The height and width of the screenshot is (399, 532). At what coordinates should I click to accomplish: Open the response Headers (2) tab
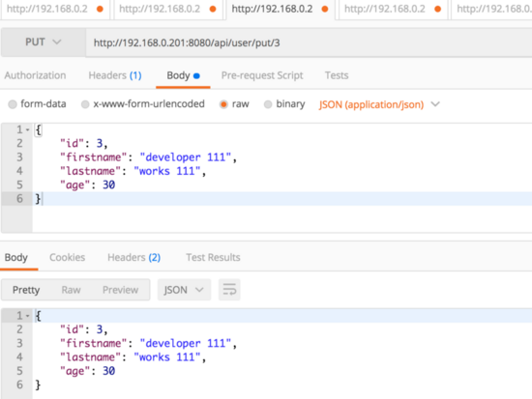click(x=134, y=257)
